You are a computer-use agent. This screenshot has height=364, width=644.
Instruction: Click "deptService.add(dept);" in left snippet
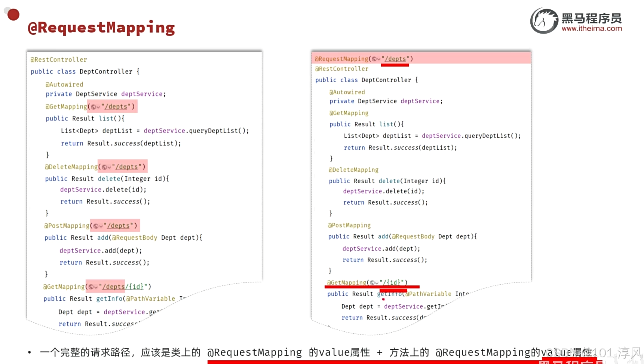101,251
